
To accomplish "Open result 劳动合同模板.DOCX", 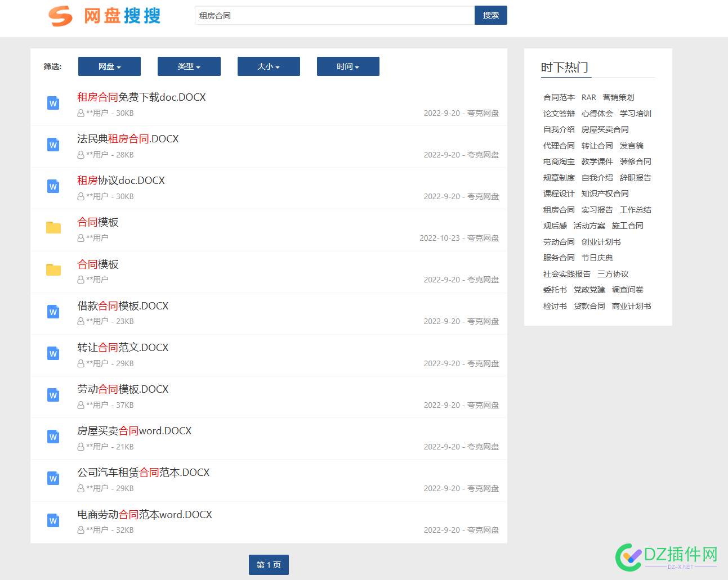I will (123, 389).
